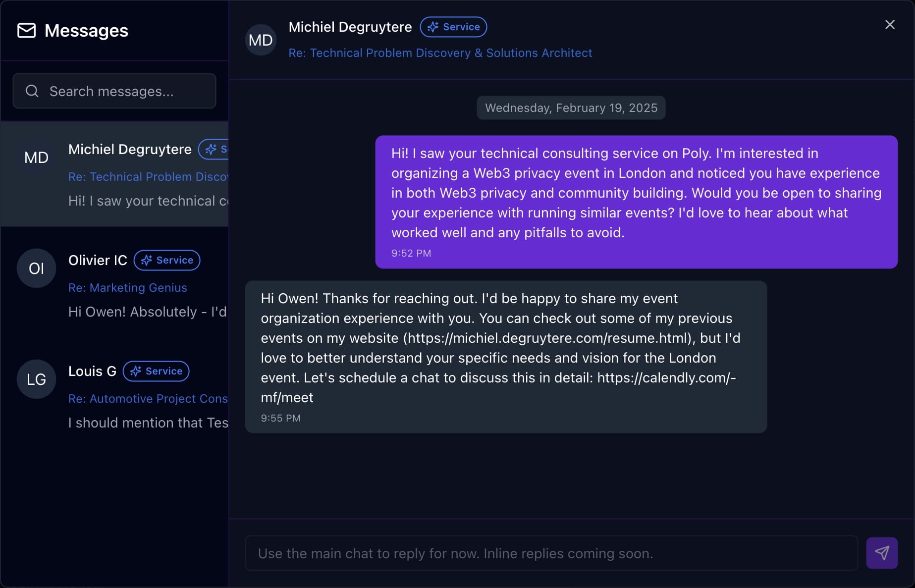Close the conversation with the X icon
The height and width of the screenshot is (588, 915).
(890, 25)
